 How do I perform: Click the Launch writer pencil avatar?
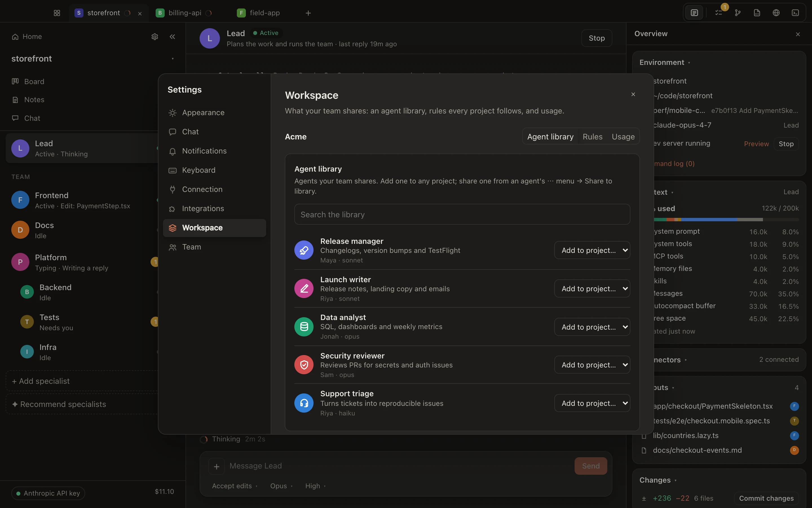[304, 288]
